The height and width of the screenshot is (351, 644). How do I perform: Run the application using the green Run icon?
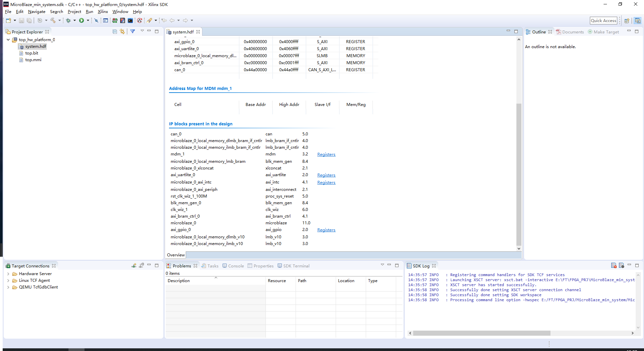[x=82, y=20]
